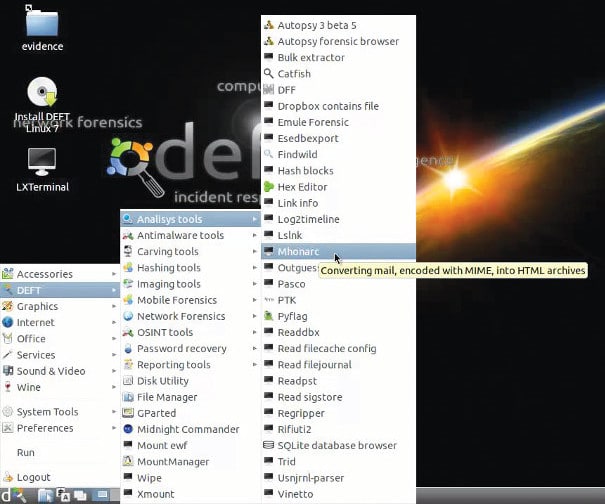This screenshot has width=605, height=504.
Task: Click the DEFT start menu button in taskbar
Action: [x=13, y=496]
